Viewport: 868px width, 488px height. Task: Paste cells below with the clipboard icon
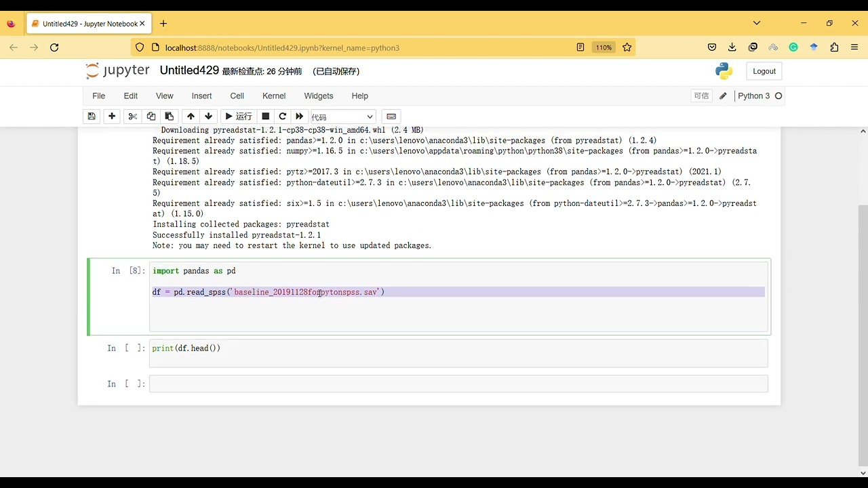[170, 117]
